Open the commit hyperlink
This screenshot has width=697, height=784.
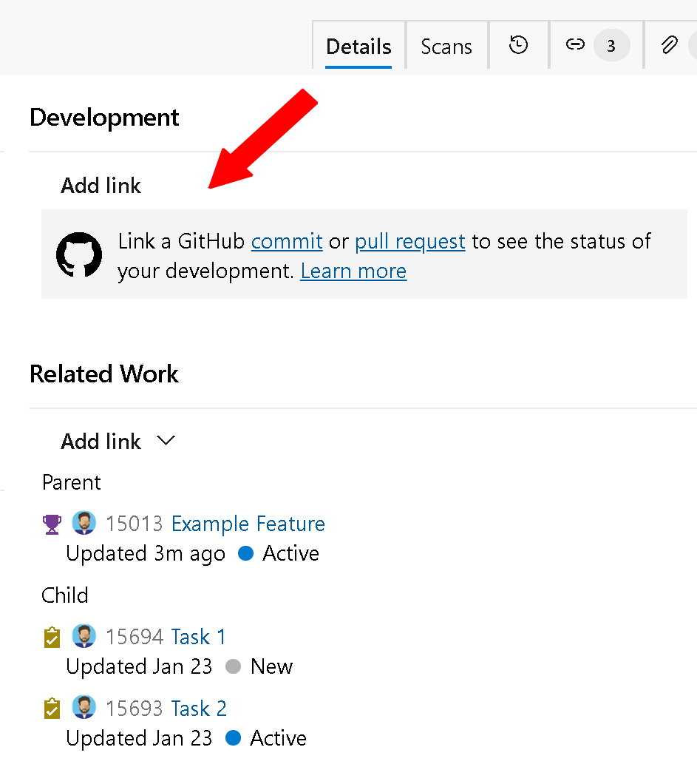pos(287,241)
